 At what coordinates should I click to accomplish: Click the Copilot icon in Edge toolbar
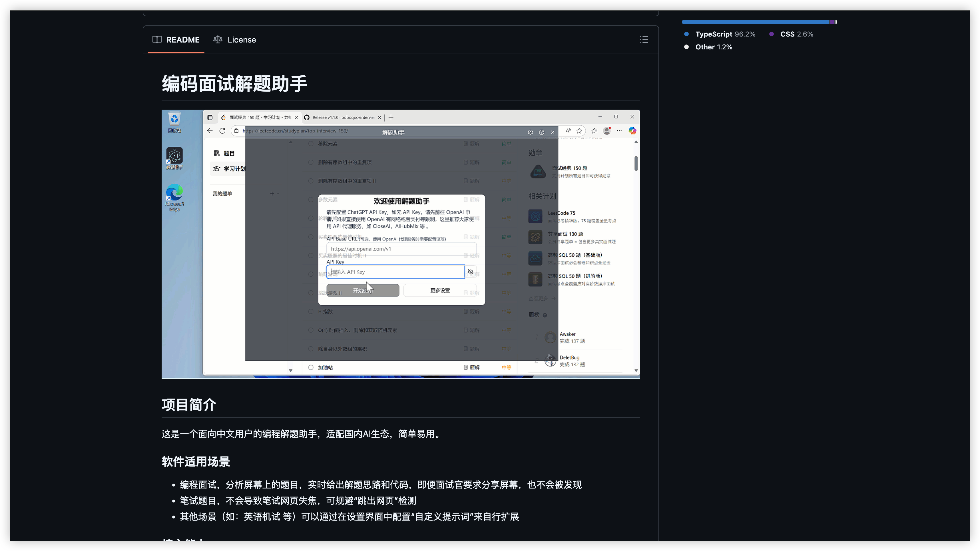tap(632, 131)
